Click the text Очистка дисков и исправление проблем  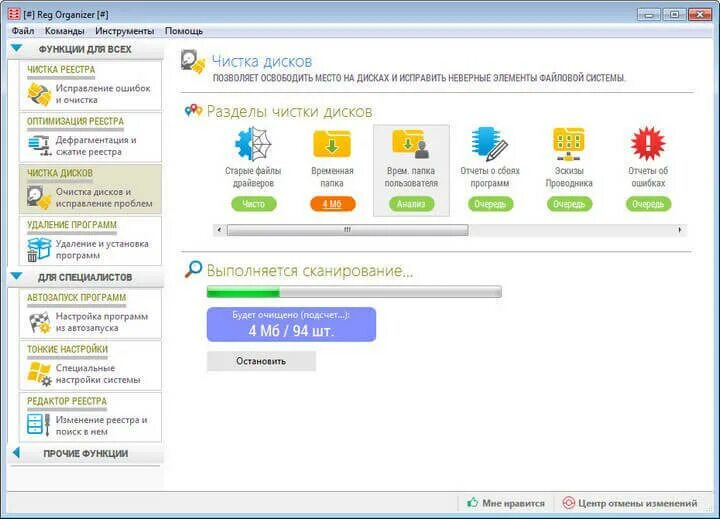(x=104, y=197)
